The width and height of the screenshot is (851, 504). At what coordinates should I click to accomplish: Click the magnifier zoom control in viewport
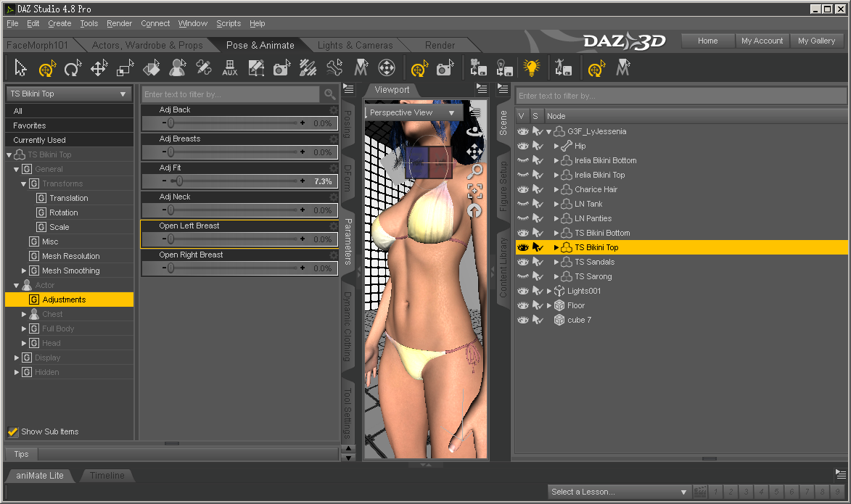(475, 171)
